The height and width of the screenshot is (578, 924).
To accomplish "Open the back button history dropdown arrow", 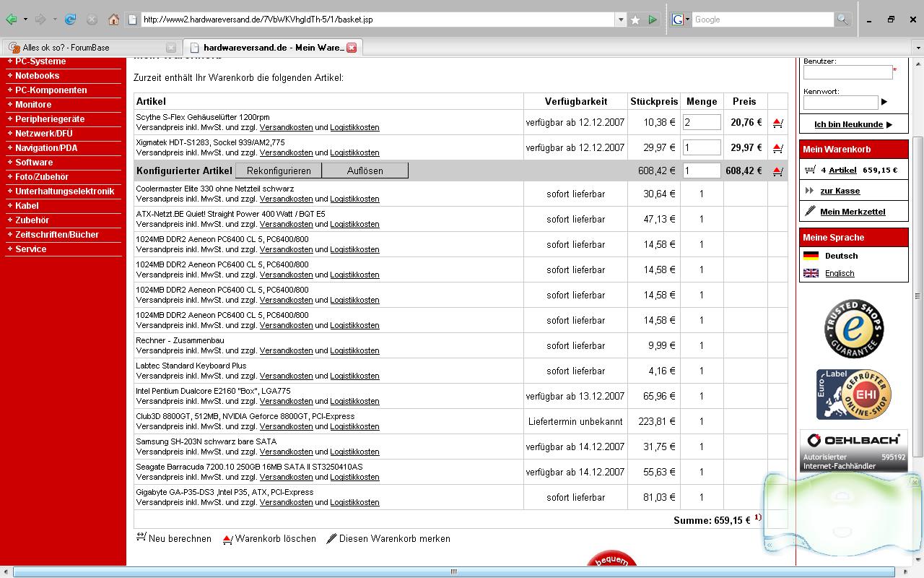I will (x=25, y=20).
